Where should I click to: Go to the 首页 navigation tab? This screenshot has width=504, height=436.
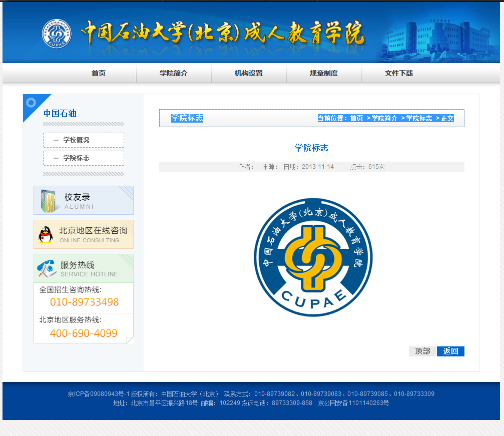[99, 73]
